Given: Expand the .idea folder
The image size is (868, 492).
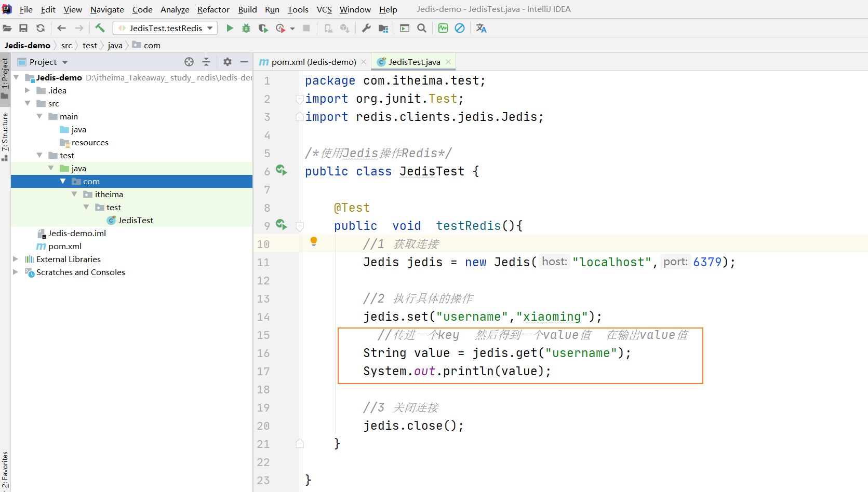Looking at the screenshot, I should (28, 90).
